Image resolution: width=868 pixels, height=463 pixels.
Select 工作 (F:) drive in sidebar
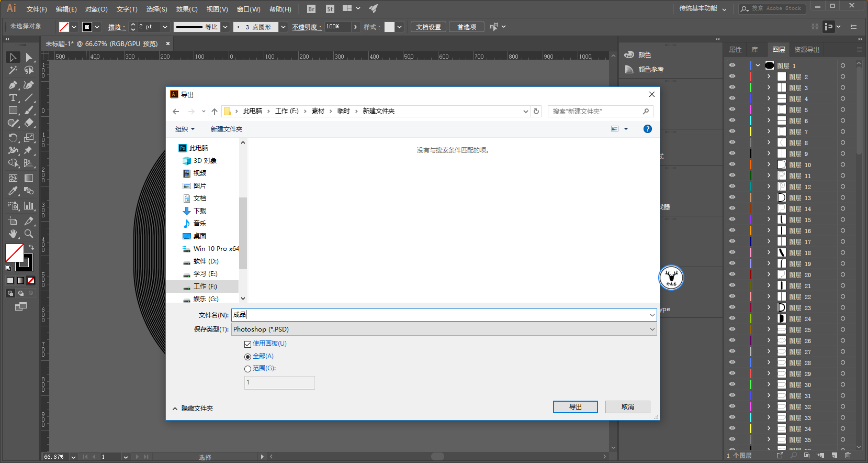[x=202, y=286]
